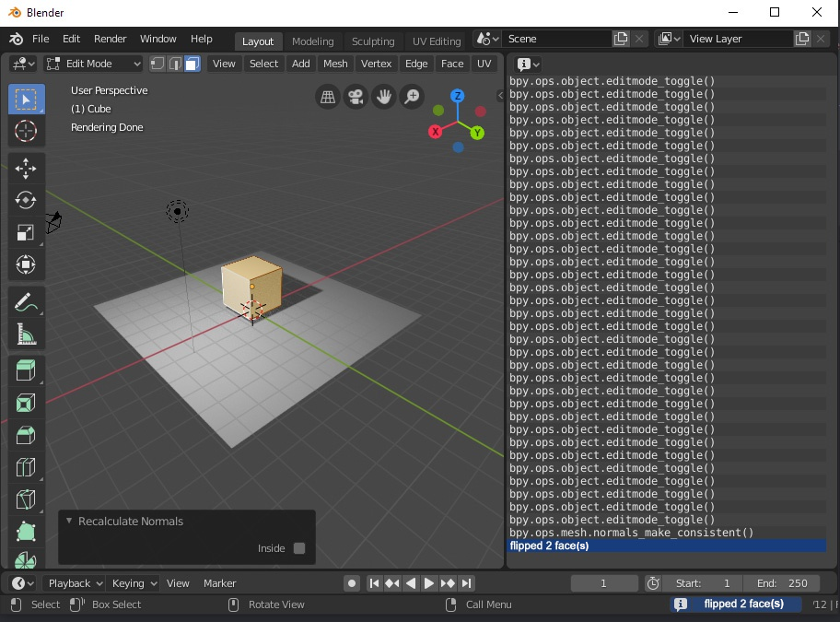Collapse the Recalculate Normals panel

point(69,521)
